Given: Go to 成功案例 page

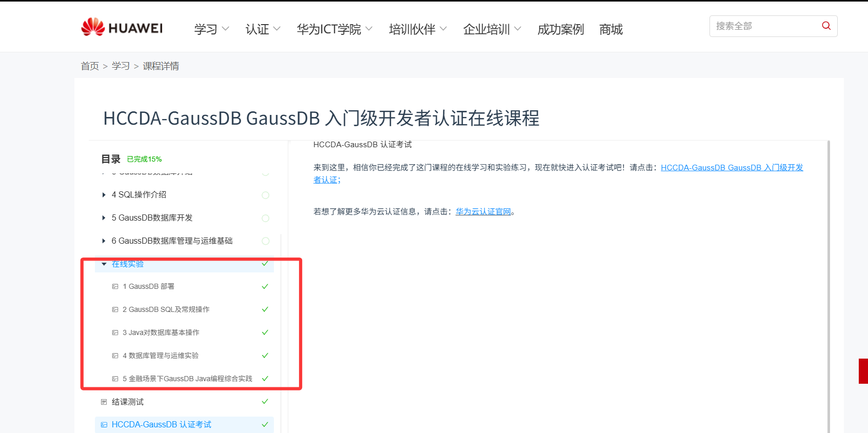Looking at the screenshot, I should coord(561,29).
